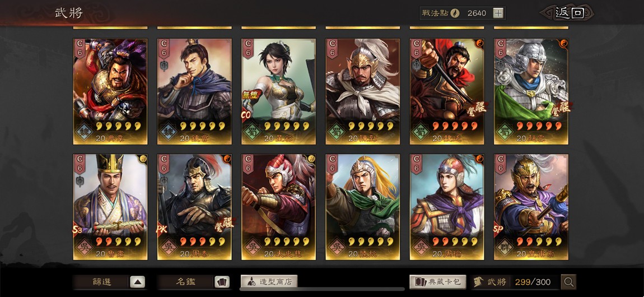Select the 趙雲 card's yin-yang badge

click(563, 43)
